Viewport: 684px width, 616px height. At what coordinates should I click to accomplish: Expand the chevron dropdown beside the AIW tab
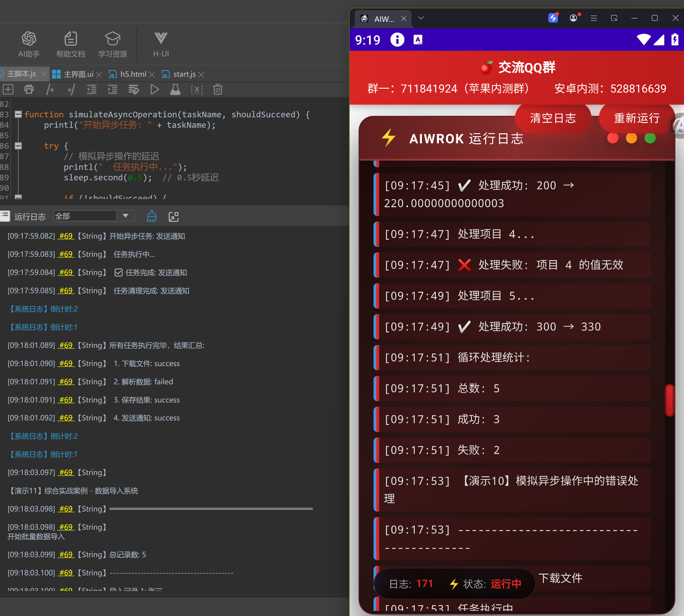421,18
